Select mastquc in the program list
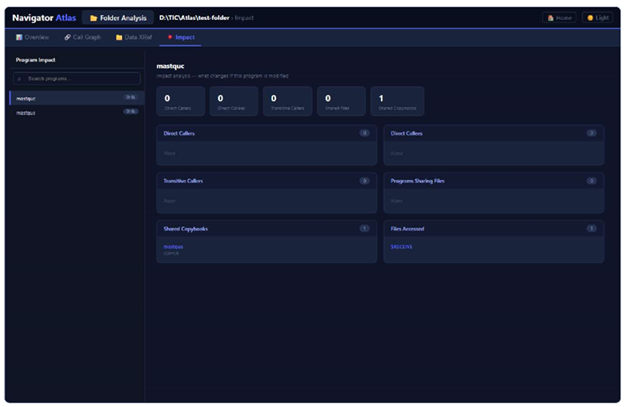The height and width of the screenshot is (407, 628). (77, 98)
